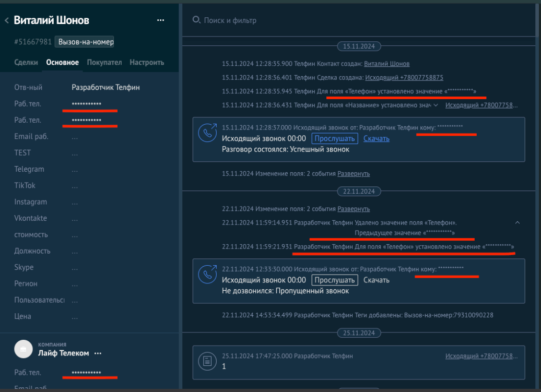Viewport: 541px width, 392px height.
Task: Click the outgoing call icon on 15.11 event
Action: tap(208, 132)
